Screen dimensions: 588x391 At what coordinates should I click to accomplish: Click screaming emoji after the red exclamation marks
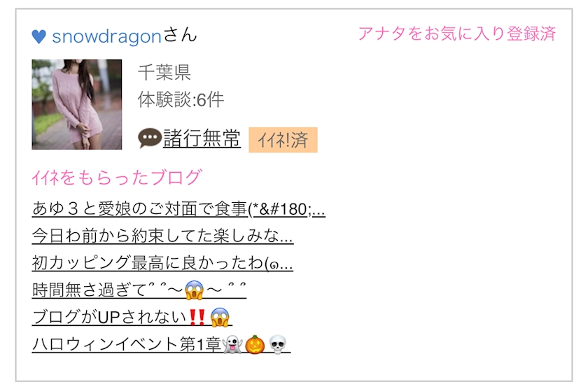(x=220, y=317)
